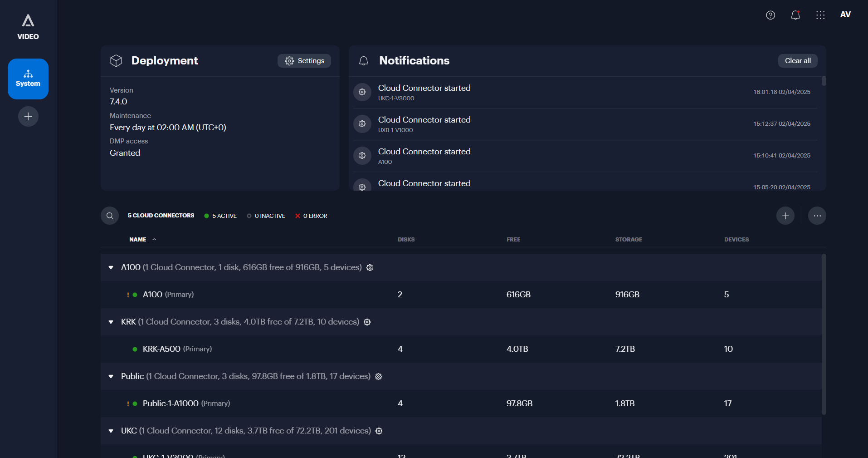Open settings gear for KRK group
The width and height of the screenshot is (868, 458).
click(367, 322)
